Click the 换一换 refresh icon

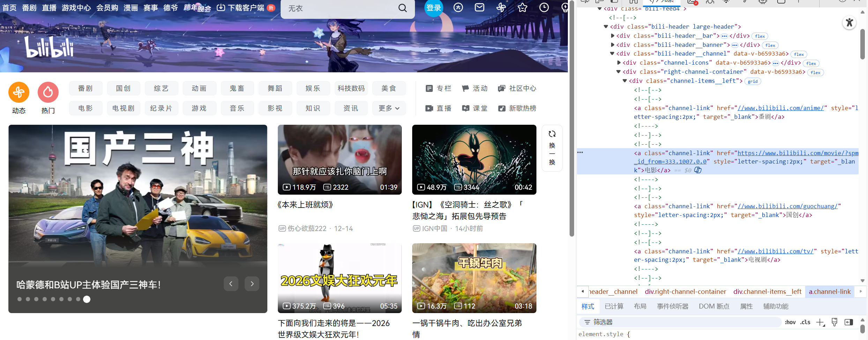(x=552, y=134)
